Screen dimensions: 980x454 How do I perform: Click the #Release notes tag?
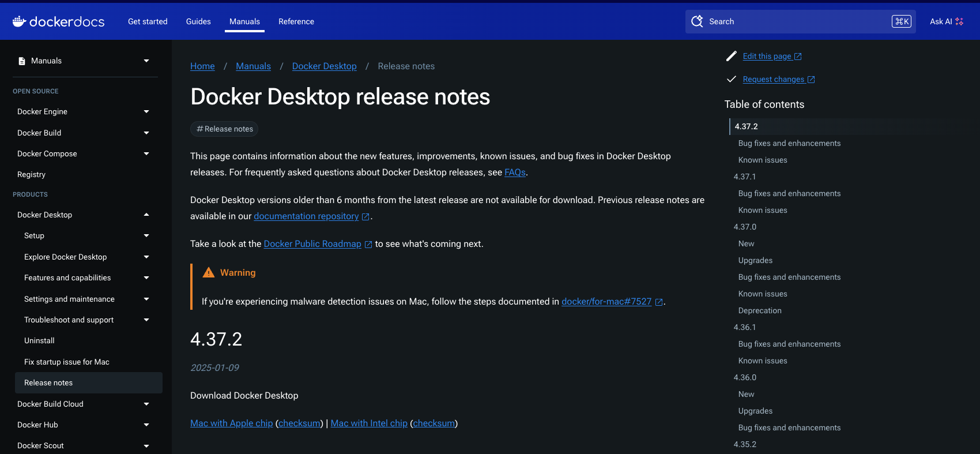224,129
